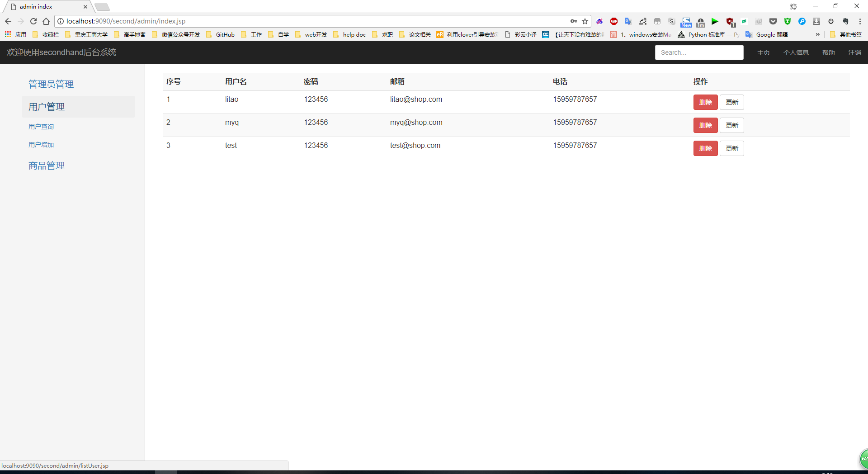868x474 pixels.
Task: Click the uBlock Origin shield icon
Action: [x=730, y=21]
